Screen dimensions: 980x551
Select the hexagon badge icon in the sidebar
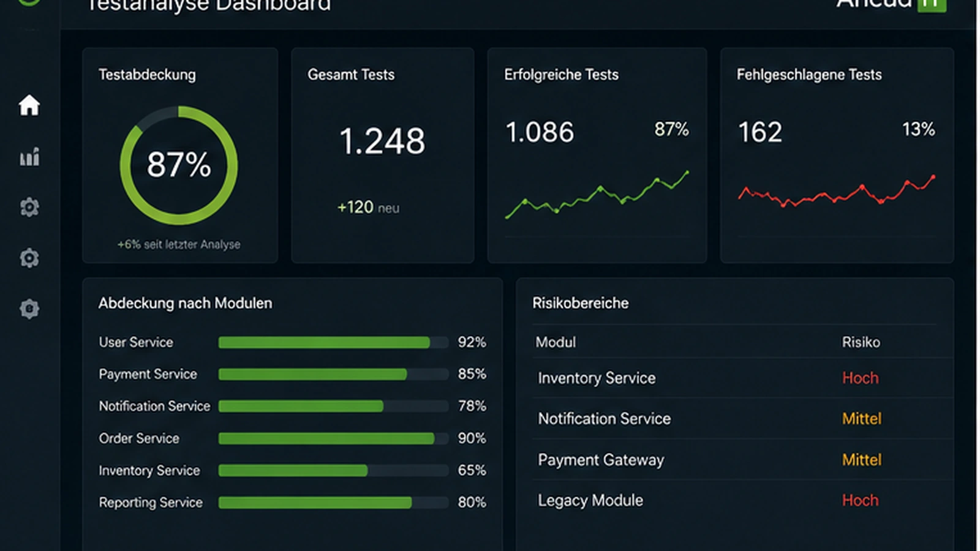click(29, 309)
